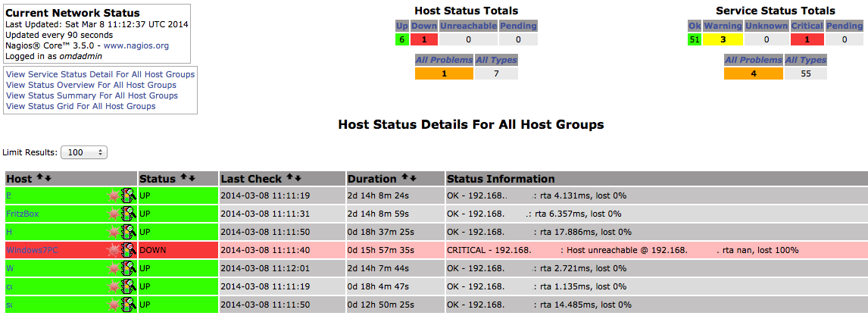Image resolution: width=868 pixels, height=322 pixels.
Task: Open service details icon for Windows7PC host
Action: pos(130,250)
